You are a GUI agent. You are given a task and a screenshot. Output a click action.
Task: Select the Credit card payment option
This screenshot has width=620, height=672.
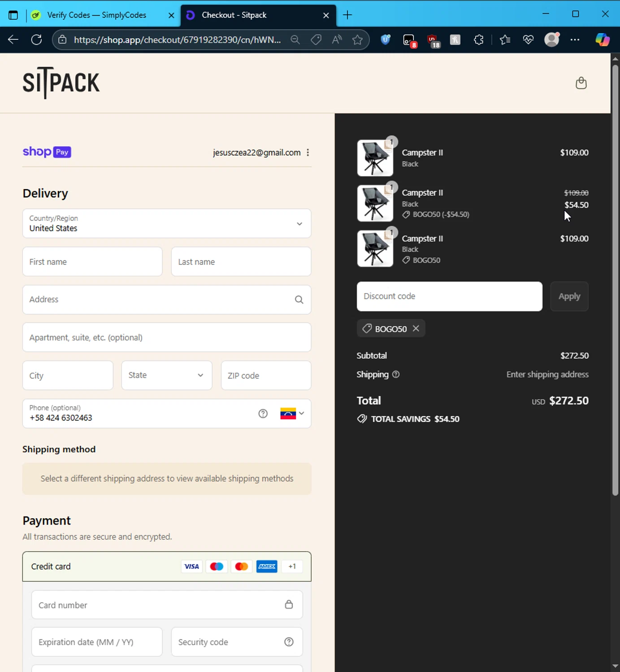(x=167, y=567)
